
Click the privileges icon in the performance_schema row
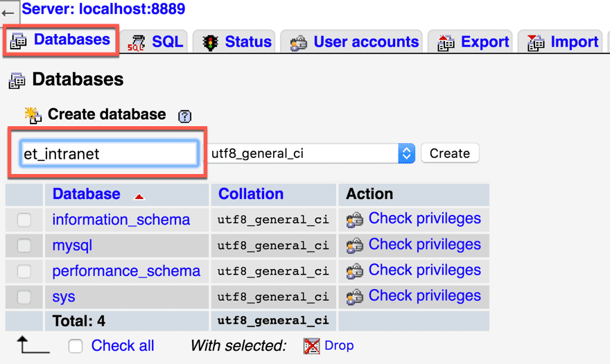[x=355, y=272]
